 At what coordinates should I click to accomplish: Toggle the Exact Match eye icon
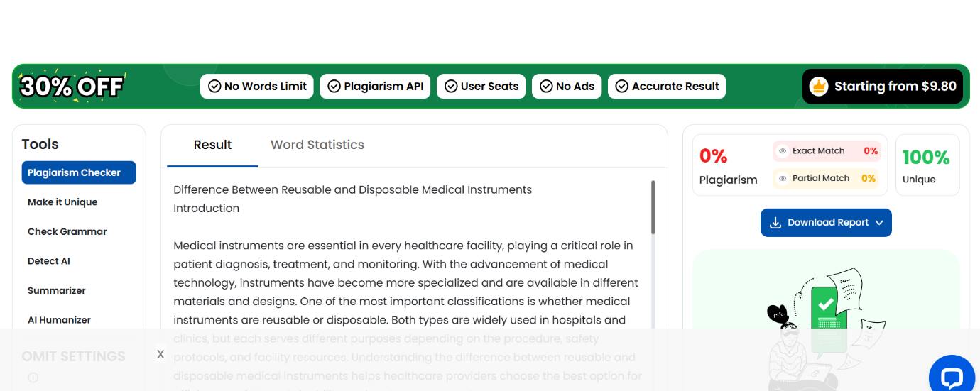(x=783, y=151)
